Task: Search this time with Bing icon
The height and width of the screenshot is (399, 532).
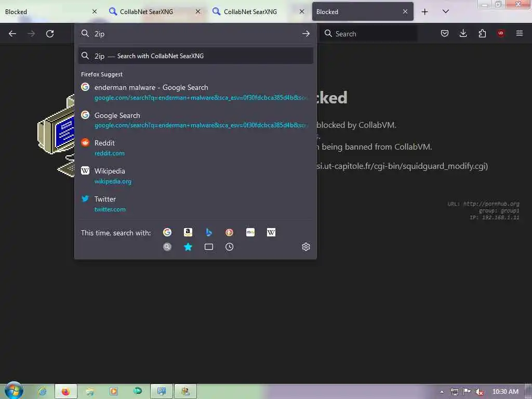Action: tap(209, 232)
